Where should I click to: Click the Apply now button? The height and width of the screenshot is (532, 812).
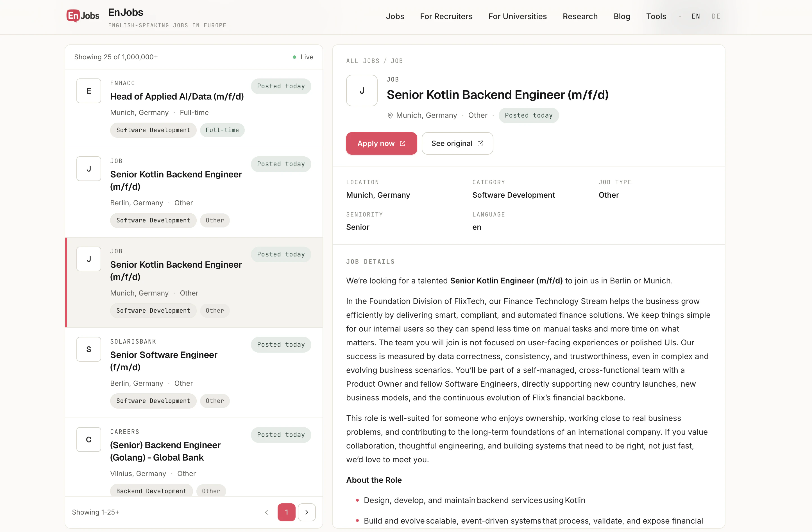(x=382, y=143)
